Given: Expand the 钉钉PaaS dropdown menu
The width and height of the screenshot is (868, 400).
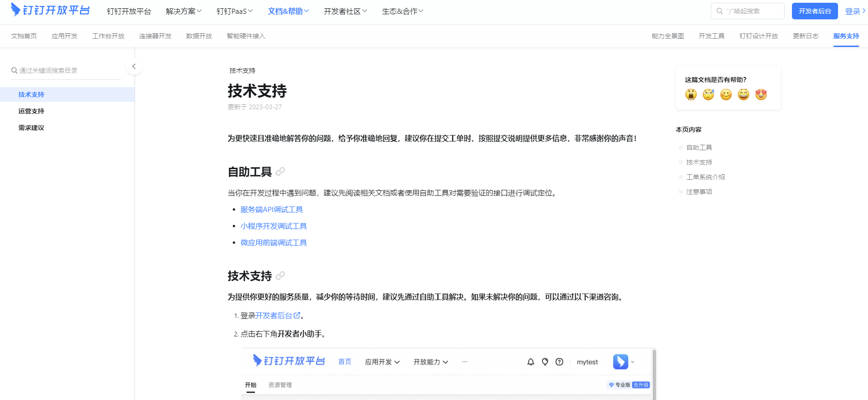Looking at the screenshot, I should pyautogui.click(x=235, y=11).
